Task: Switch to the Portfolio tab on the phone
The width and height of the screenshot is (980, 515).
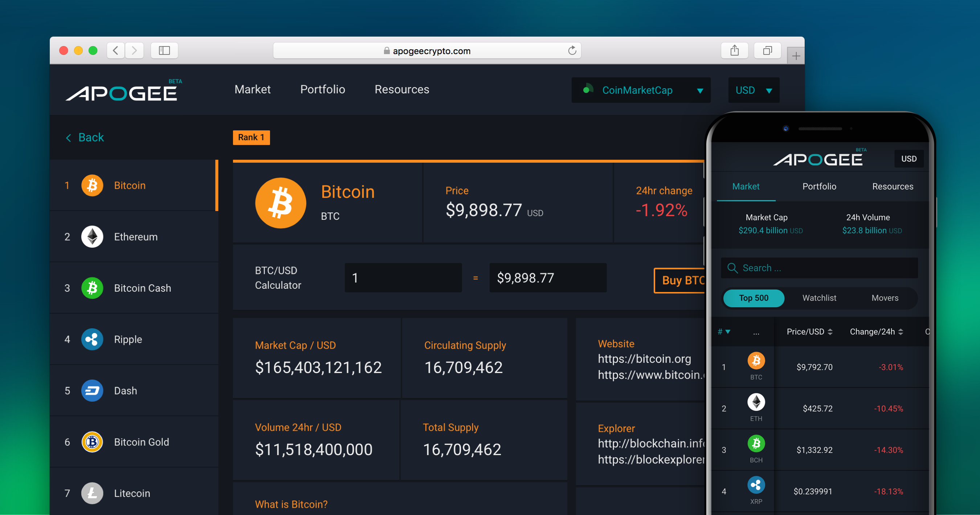Action: click(819, 187)
